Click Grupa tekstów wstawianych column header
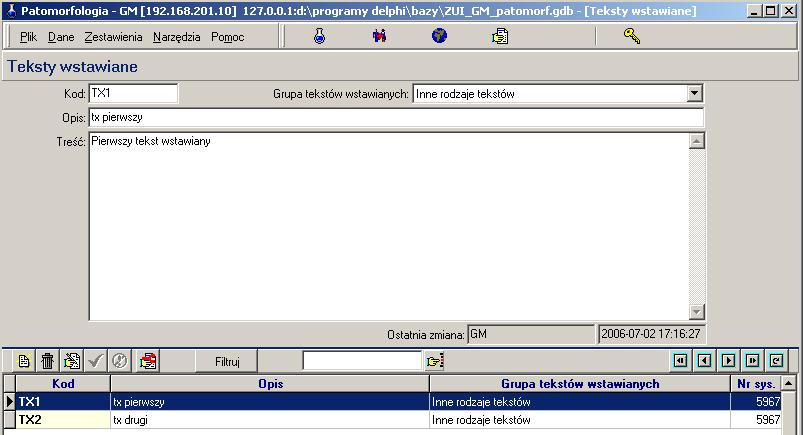This screenshot has height=435, width=803. pos(580,384)
